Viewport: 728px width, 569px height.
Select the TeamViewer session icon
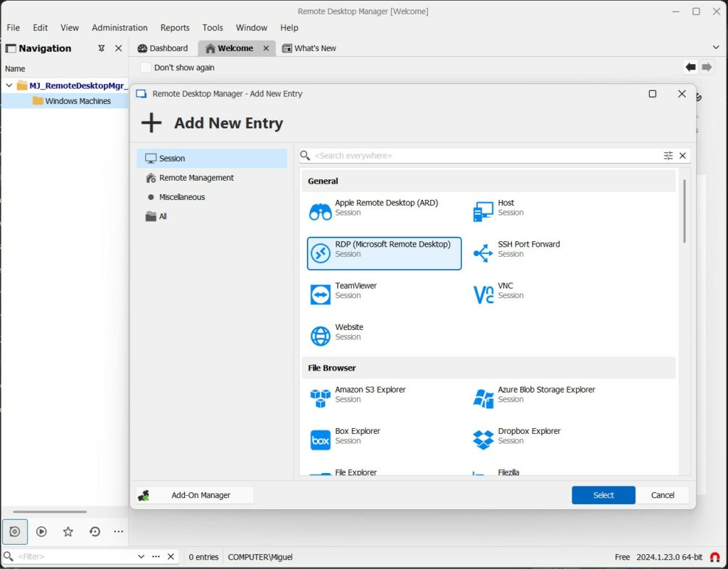pyautogui.click(x=321, y=294)
